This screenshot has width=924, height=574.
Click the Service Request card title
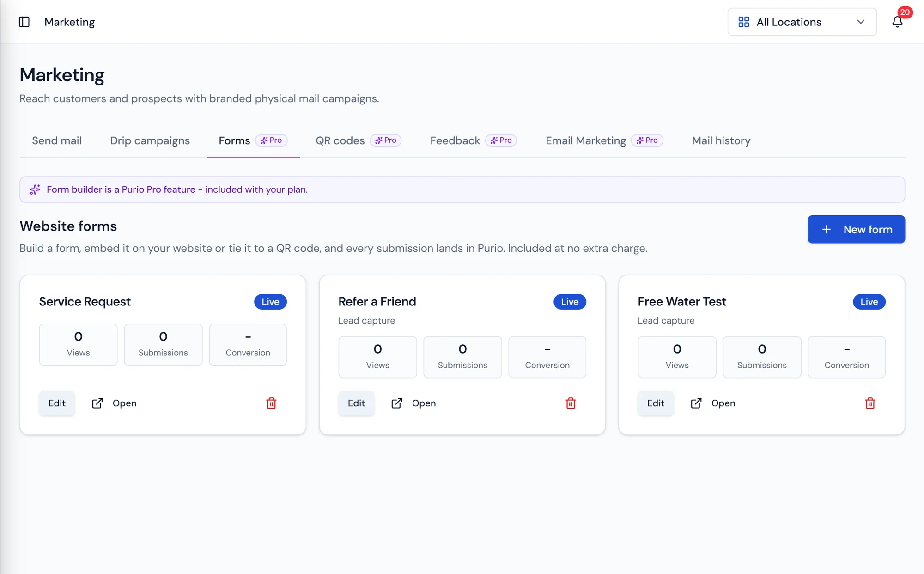click(x=85, y=302)
